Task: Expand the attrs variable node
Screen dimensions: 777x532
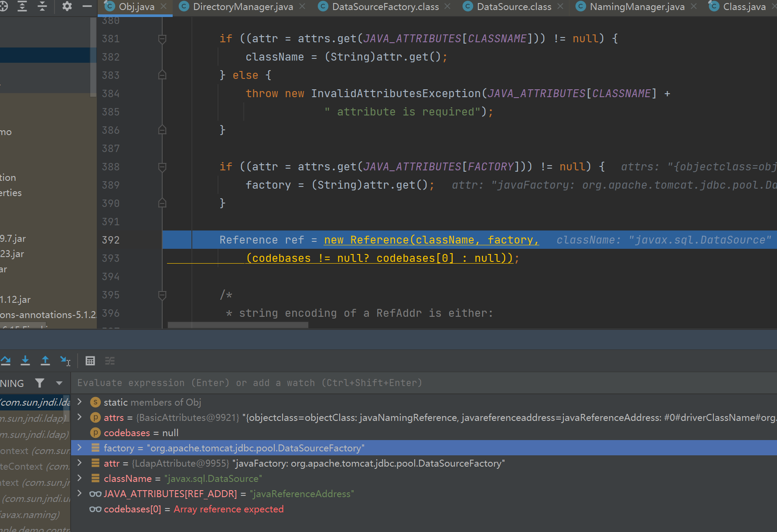Action: [79, 417]
